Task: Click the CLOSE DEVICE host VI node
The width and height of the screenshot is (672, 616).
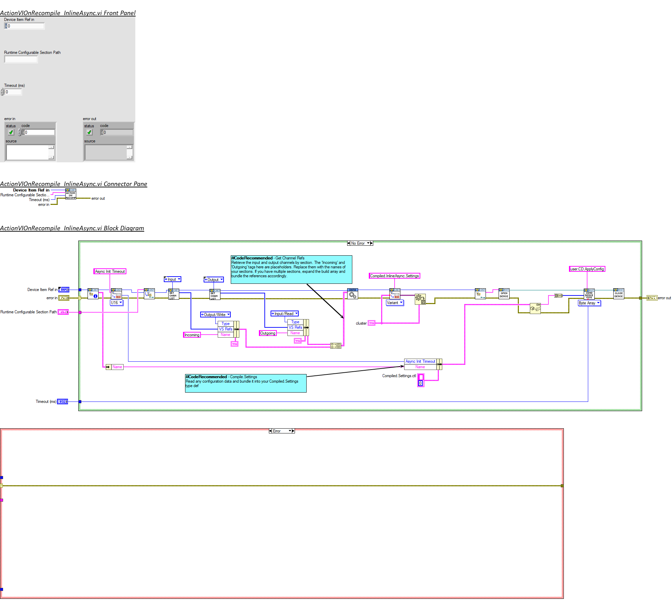Action: [618, 294]
